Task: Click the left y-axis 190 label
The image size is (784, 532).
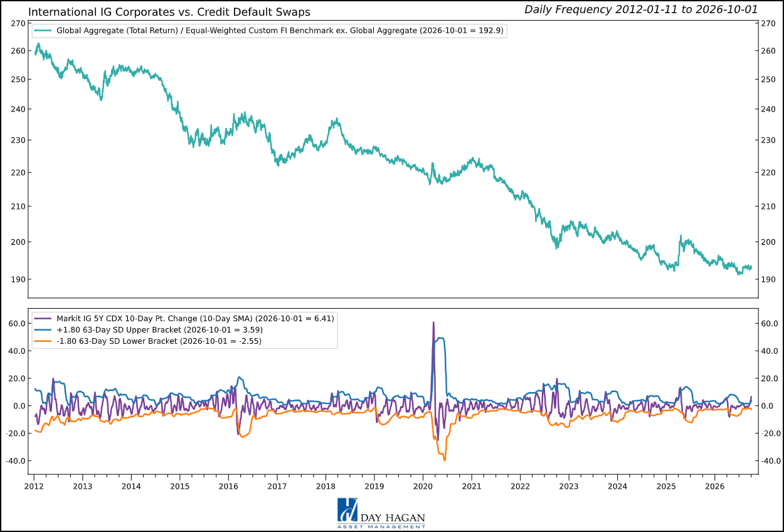Action: (x=18, y=279)
